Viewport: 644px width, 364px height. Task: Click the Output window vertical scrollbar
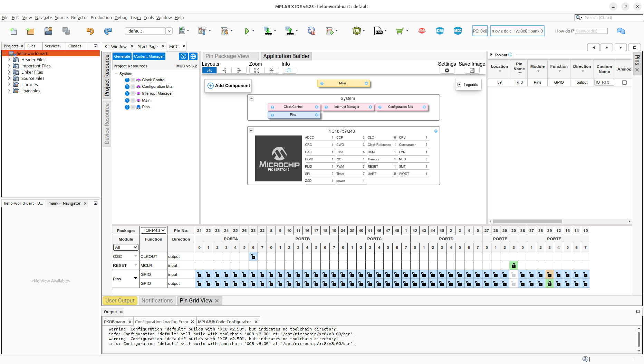click(639, 339)
